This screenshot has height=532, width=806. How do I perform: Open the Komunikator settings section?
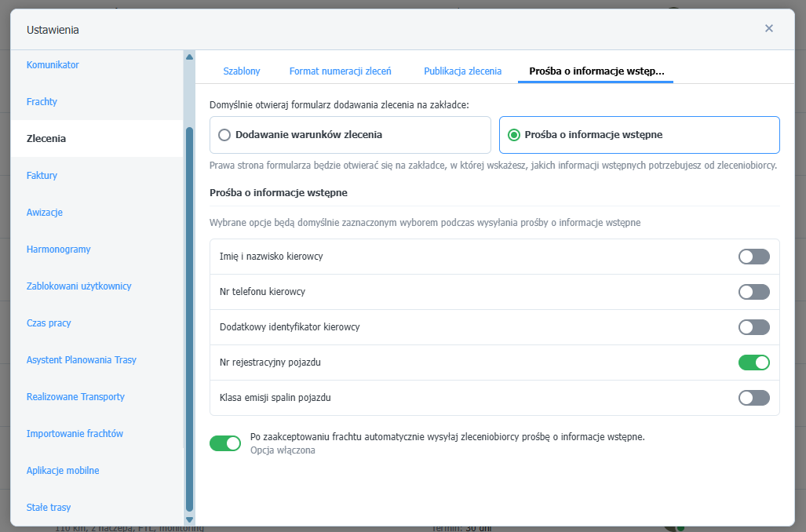(53, 65)
